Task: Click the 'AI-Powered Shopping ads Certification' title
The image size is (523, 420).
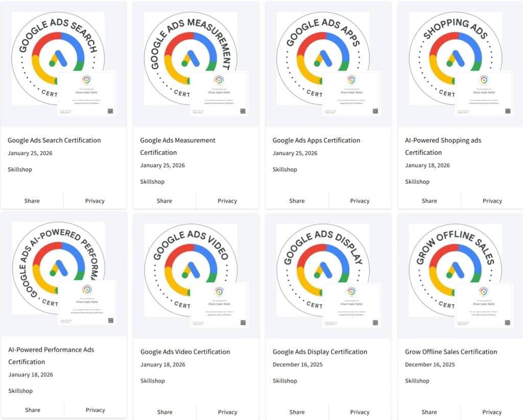Action: tap(443, 146)
